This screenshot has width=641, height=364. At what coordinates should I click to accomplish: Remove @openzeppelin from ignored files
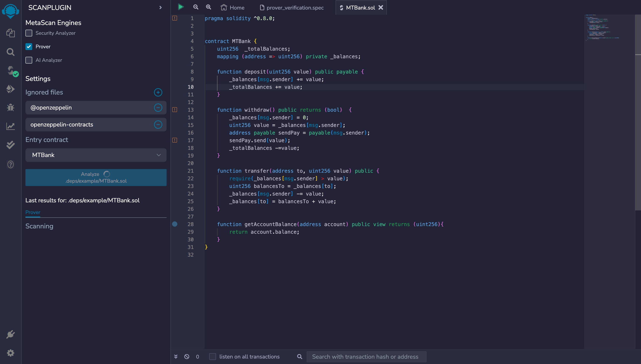click(158, 108)
